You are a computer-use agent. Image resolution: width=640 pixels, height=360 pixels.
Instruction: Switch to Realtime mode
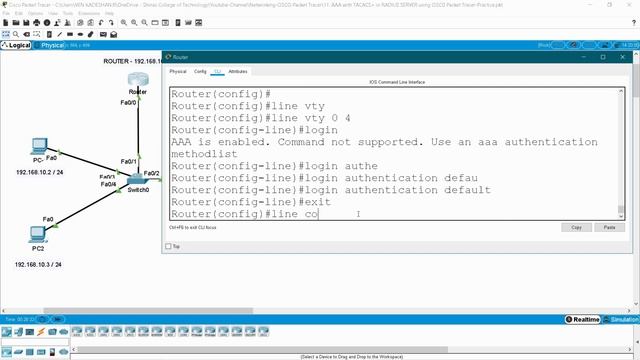(x=583, y=319)
